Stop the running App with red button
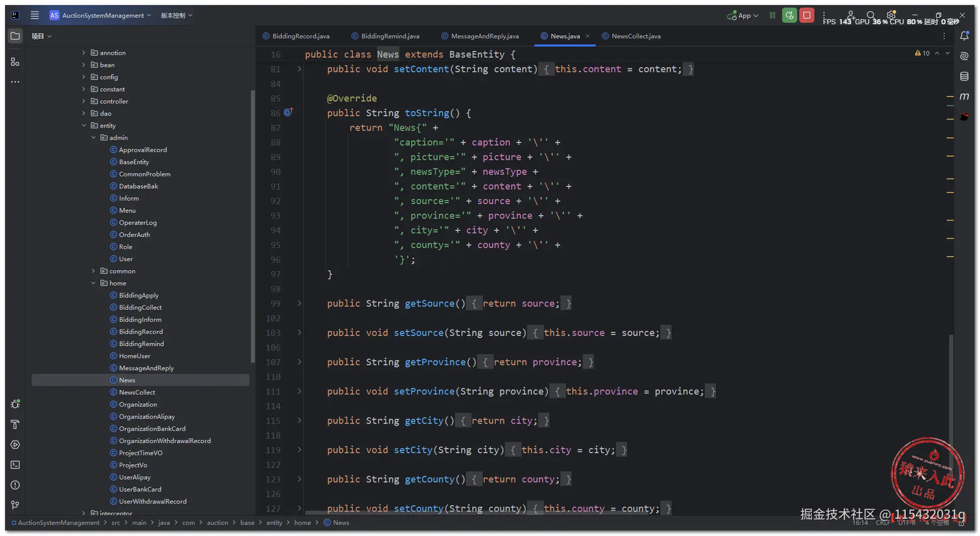Image resolution: width=980 pixels, height=536 pixels. pos(807,15)
